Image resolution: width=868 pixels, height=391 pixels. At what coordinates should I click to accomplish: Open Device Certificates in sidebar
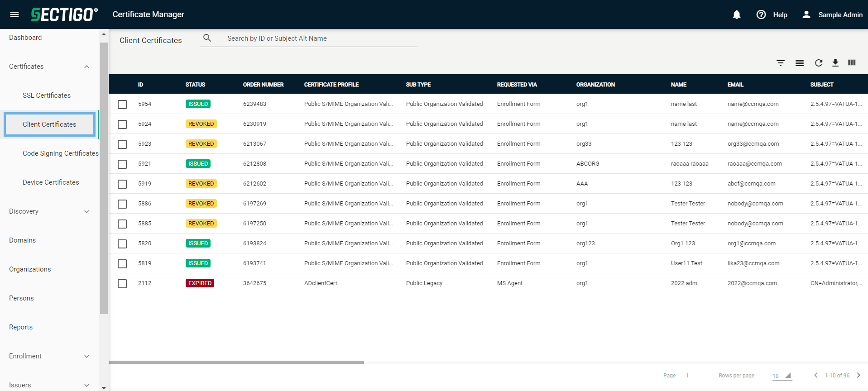51,182
